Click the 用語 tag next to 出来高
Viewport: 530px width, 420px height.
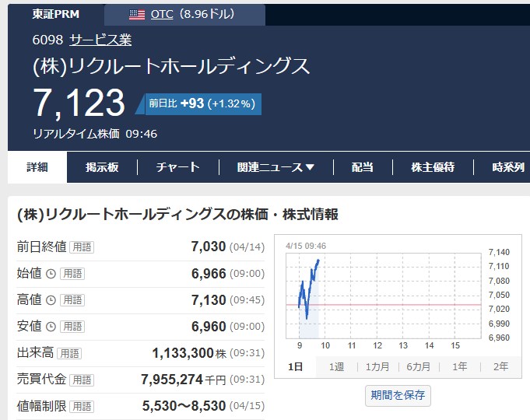69,353
